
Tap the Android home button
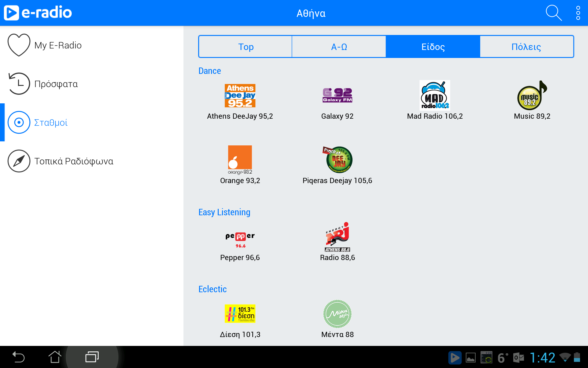point(55,357)
